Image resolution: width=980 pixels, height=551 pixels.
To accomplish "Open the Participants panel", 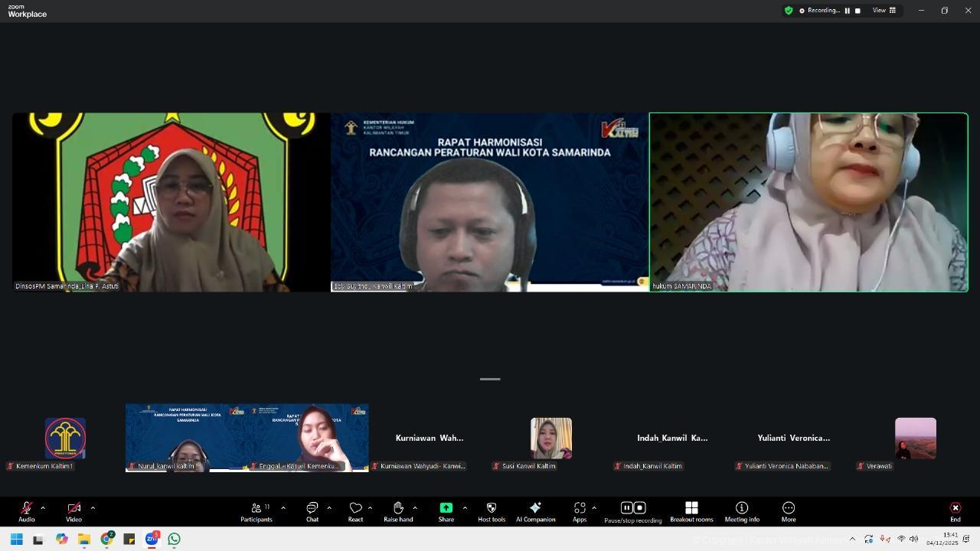I will (x=256, y=511).
